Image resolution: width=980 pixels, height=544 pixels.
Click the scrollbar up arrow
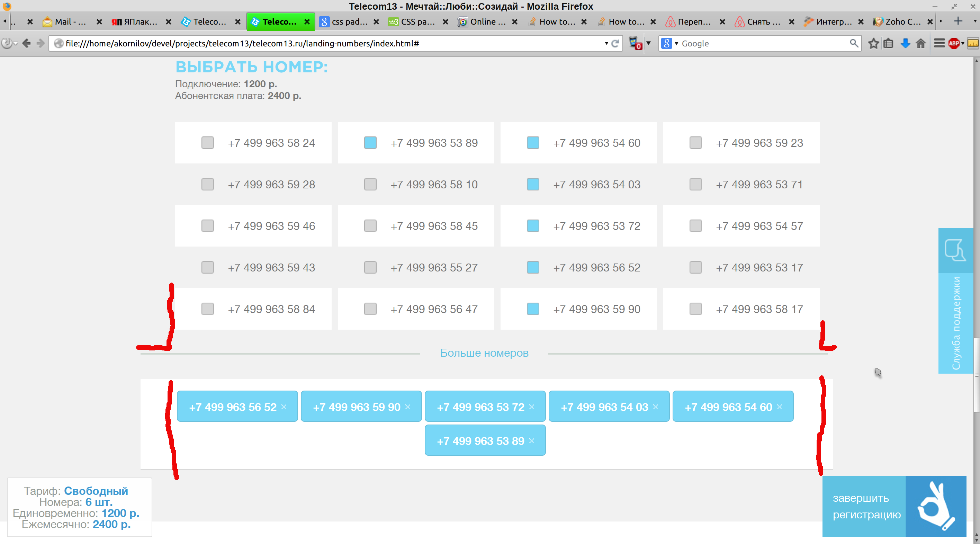[x=976, y=61]
